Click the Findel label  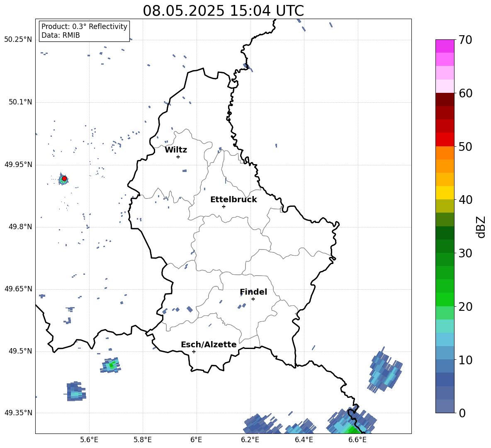coord(253,292)
